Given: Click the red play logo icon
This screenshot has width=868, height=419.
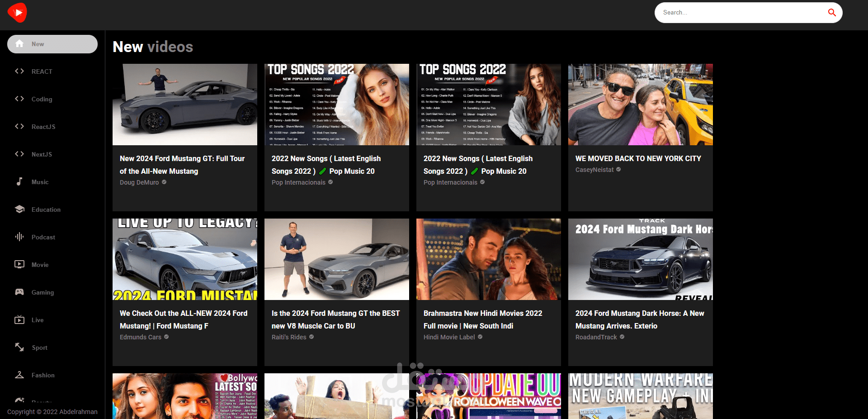Looking at the screenshot, I should [x=17, y=13].
